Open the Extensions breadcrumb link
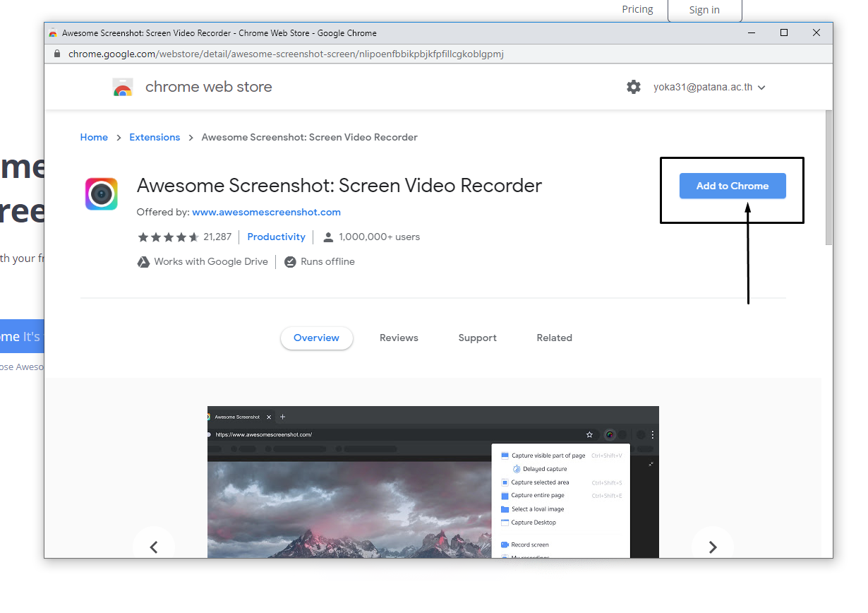The height and width of the screenshot is (613, 868). pos(155,137)
